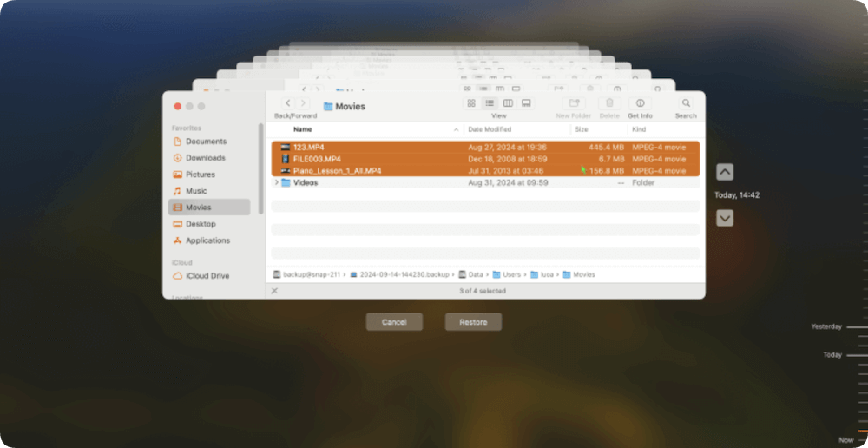Click the 445.4 MB size cell
Screen dimensions: 868x448
pyautogui.click(x=606, y=148)
